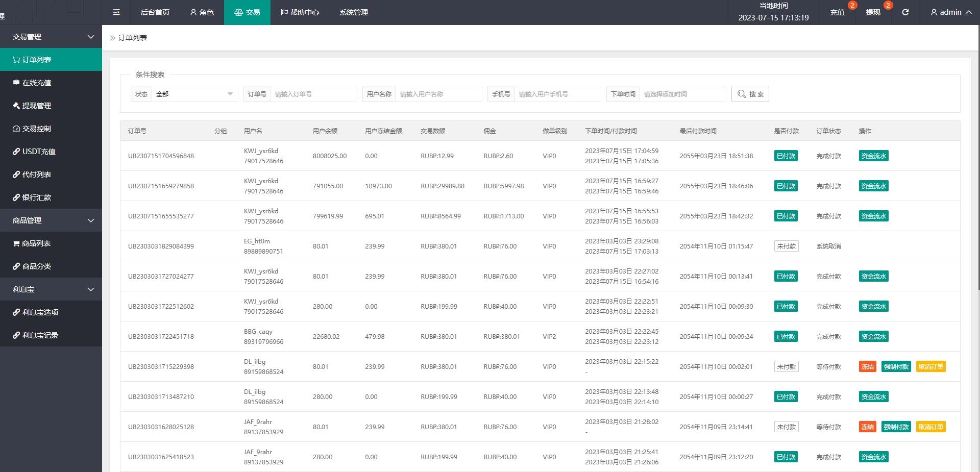Image resolution: width=980 pixels, height=472 pixels.
Task: Click the flag icon on 帮助中心
Action: coord(284,12)
